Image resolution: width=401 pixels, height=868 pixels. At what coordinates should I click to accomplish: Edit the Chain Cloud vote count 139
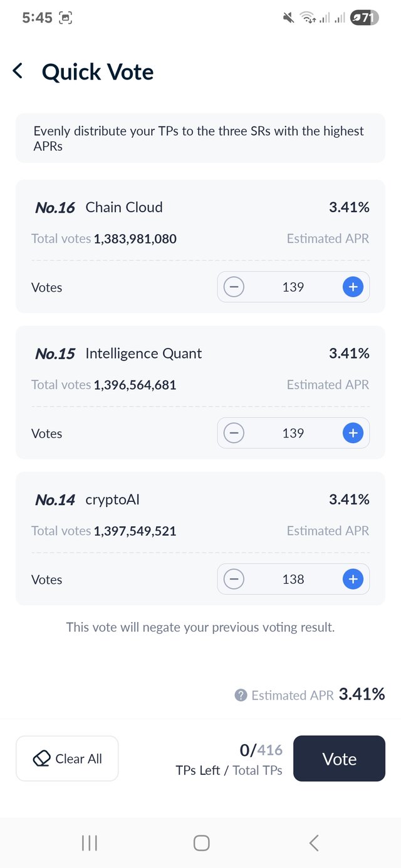click(293, 287)
